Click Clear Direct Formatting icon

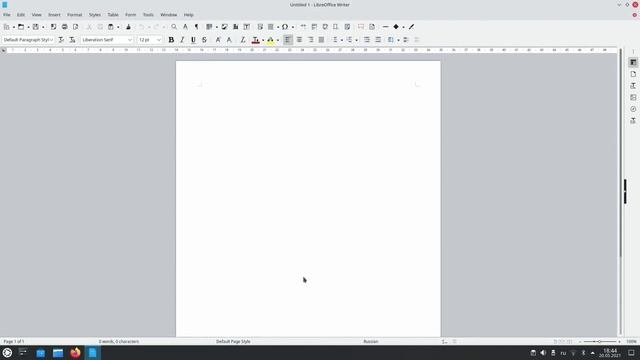pyautogui.click(x=243, y=40)
